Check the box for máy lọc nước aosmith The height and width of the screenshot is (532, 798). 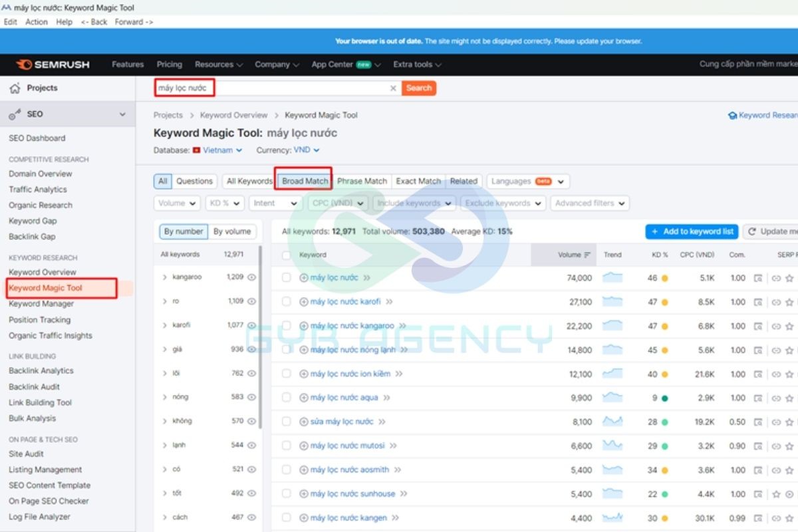pyautogui.click(x=286, y=469)
